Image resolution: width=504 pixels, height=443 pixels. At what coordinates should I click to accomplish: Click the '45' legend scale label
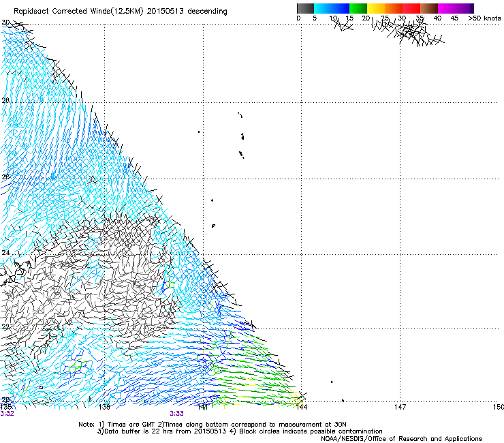coord(454,18)
